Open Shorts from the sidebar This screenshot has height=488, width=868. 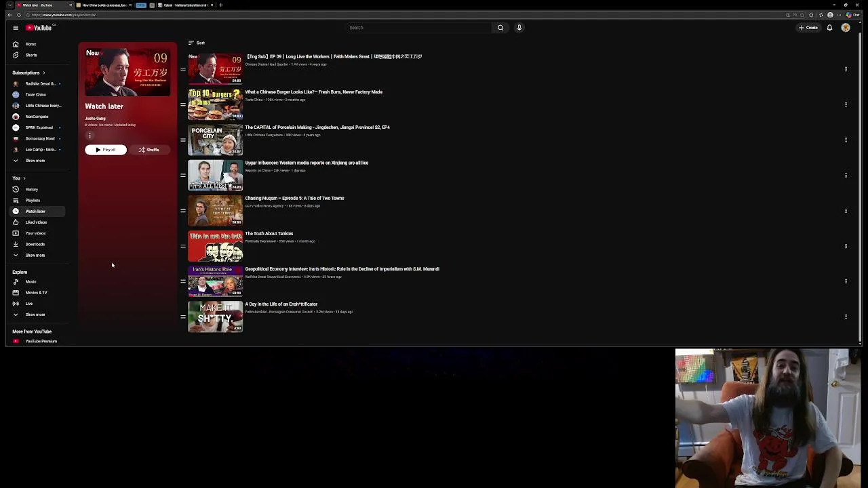(38, 55)
